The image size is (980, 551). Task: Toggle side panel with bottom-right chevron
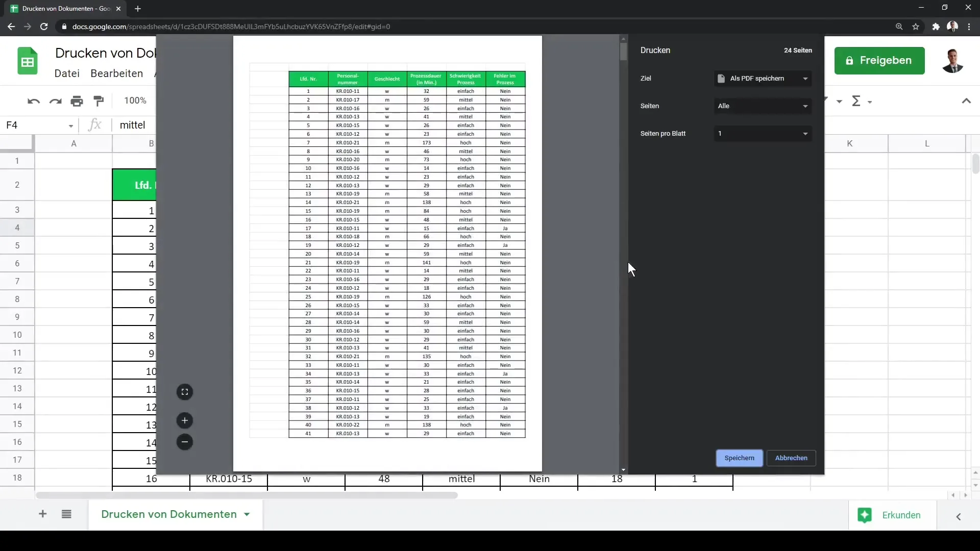coord(959,516)
